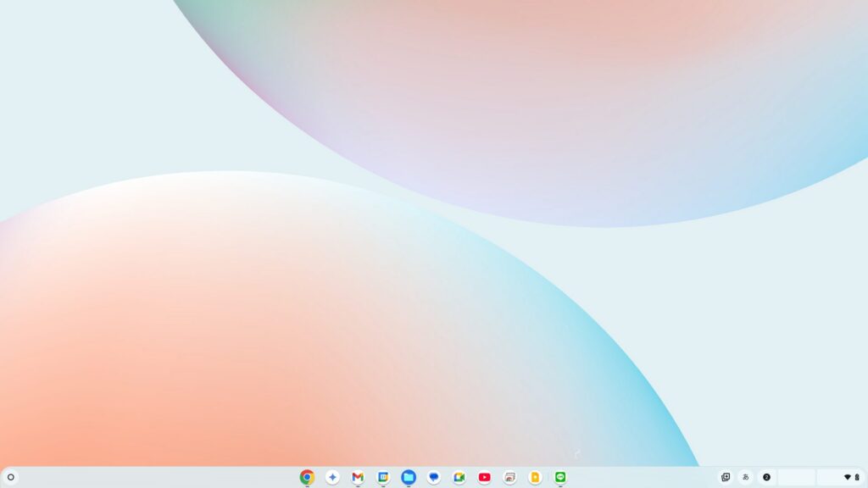Click the Wi-Fi icon in status tray
This screenshot has width=868, height=488.
[x=847, y=477]
